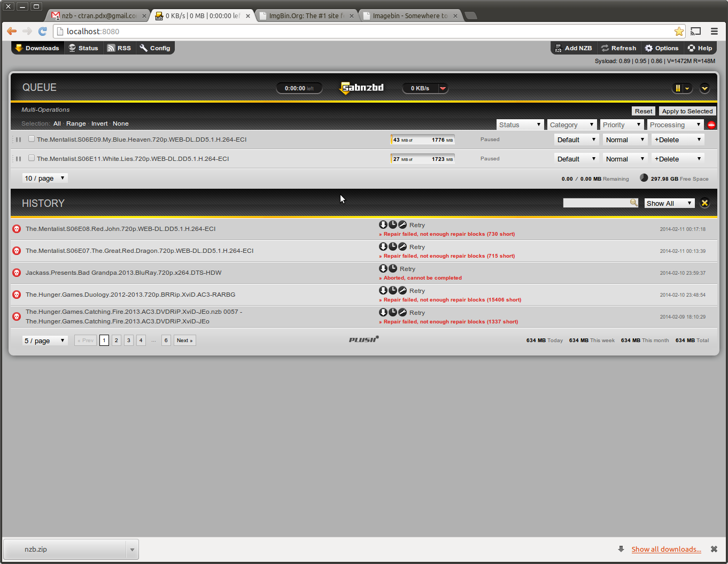Click the None selection link

coord(121,123)
